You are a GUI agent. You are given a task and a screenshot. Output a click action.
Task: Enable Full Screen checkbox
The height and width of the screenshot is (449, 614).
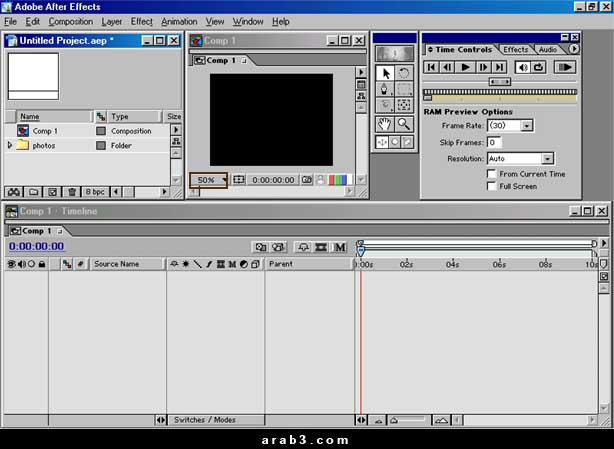491,186
